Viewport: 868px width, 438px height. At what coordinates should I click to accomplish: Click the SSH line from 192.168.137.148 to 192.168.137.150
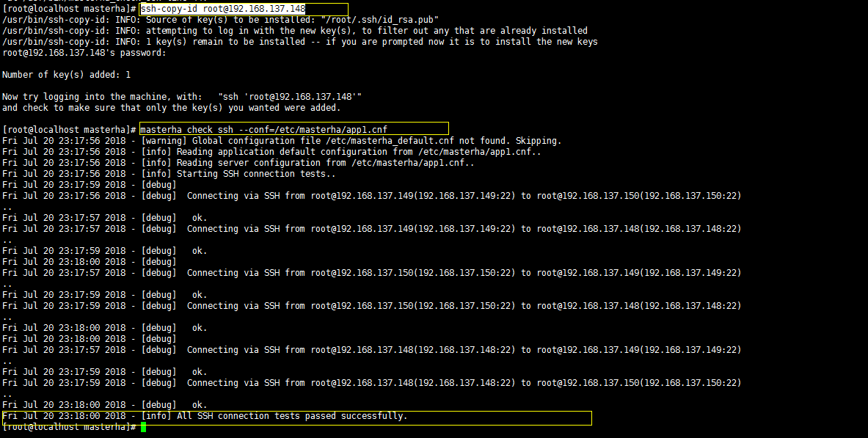(371, 383)
